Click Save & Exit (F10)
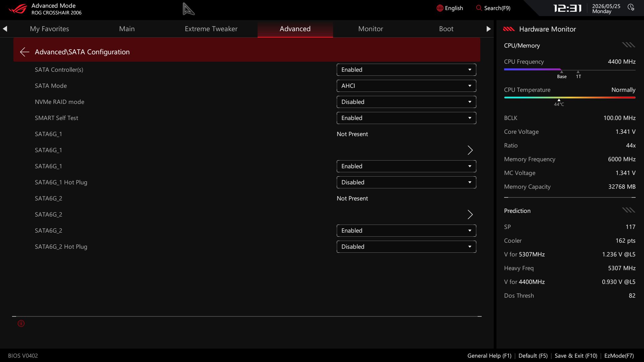The height and width of the screenshot is (362, 644). [x=576, y=356]
